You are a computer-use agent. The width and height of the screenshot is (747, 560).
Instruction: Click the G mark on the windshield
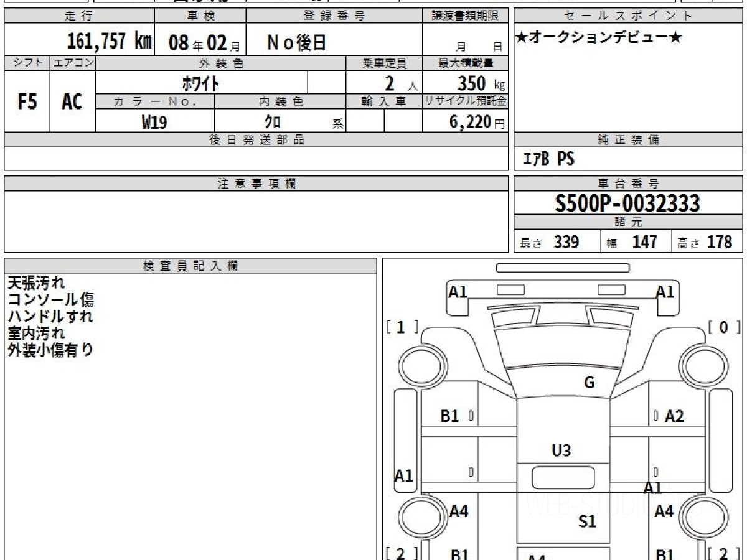[x=589, y=383]
